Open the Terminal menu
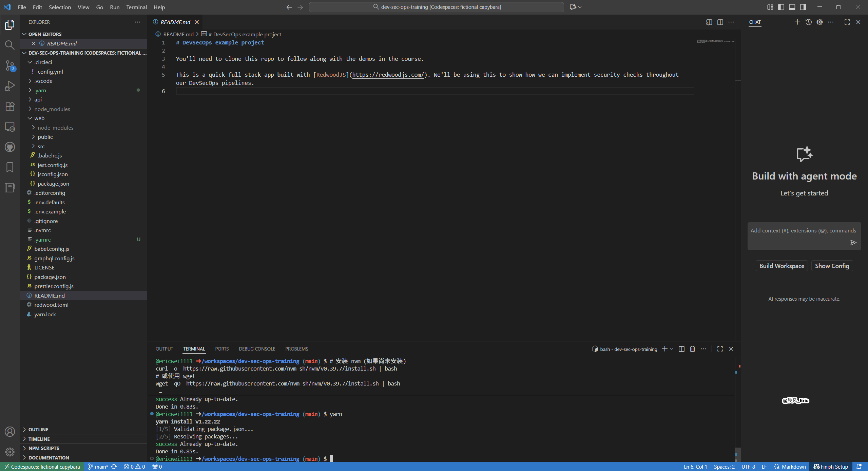This screenshot has height=471, width=868. 136,7
